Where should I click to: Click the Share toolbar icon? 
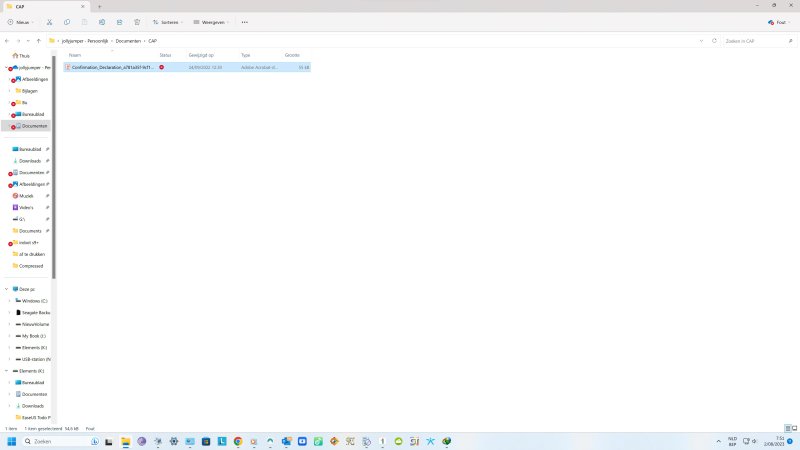coord(119,21)
